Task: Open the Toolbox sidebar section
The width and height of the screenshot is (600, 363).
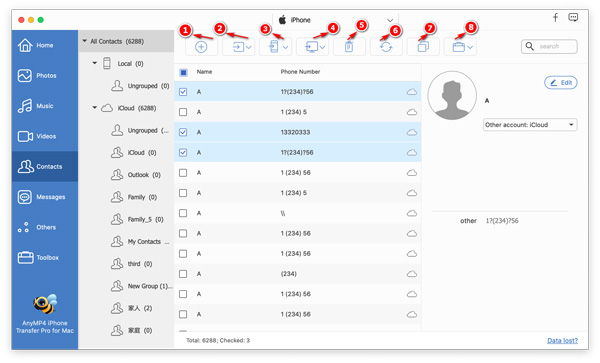Action: point(45,257)
